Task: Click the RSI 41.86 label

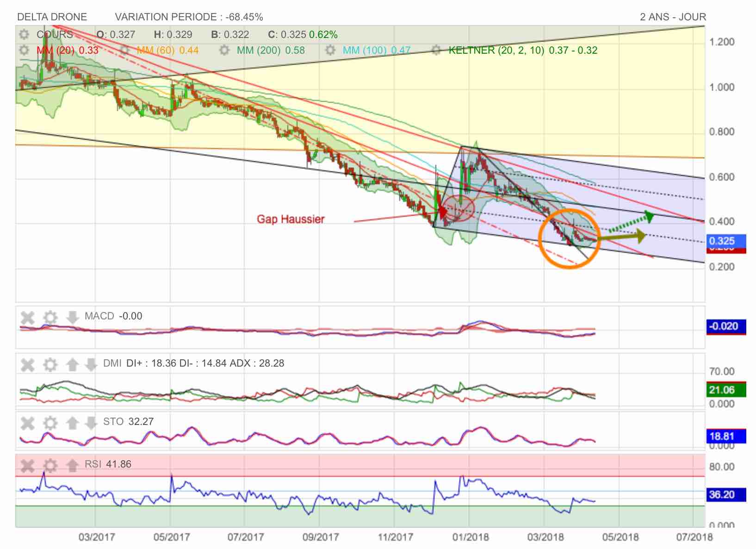Action: pyautogui.click(x=108, y=464)
